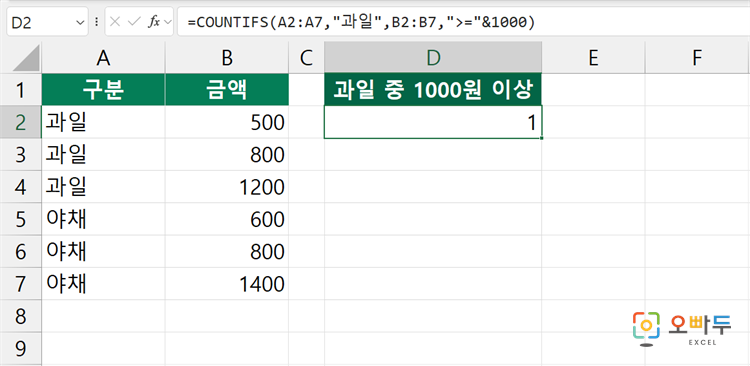Click cell B6 with value 800

coord(227,252)
